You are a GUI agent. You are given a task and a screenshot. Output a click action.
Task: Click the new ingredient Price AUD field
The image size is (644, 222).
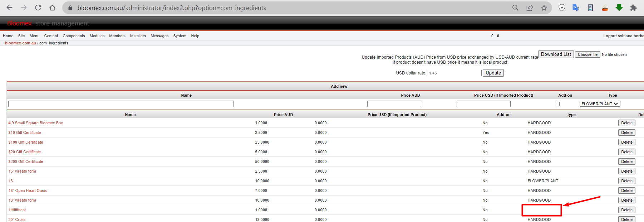coord(394,104)
